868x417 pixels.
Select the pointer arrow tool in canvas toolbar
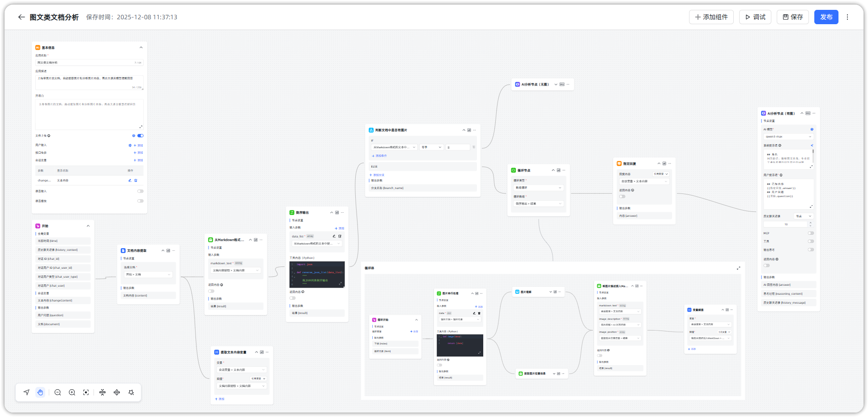pyautogui.click(x=26, y=392)
